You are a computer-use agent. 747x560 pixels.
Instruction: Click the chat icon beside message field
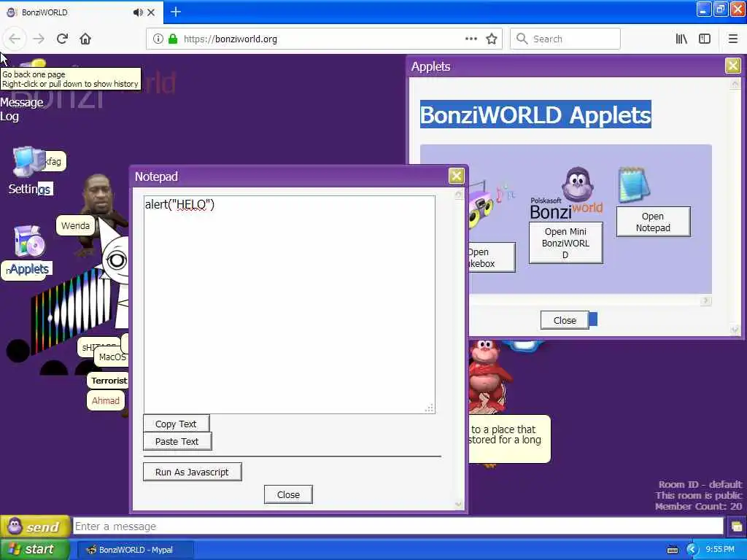click(736, 526)
